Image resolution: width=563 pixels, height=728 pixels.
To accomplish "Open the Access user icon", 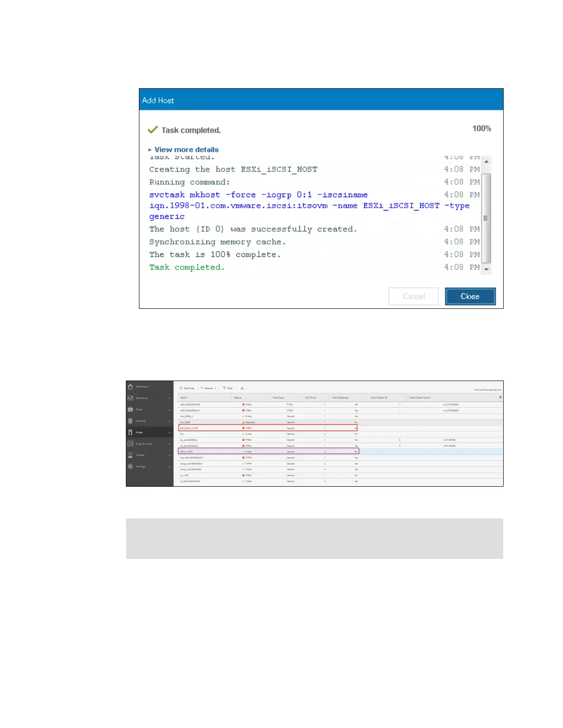I will click(131, 455).
